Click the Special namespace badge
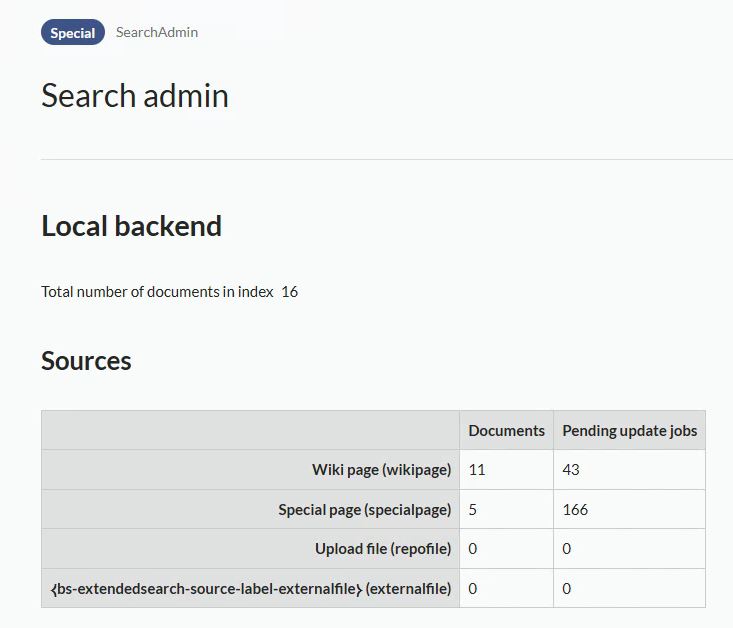Image resolution: width=733 pixels, height=628 pixels. 73,33
